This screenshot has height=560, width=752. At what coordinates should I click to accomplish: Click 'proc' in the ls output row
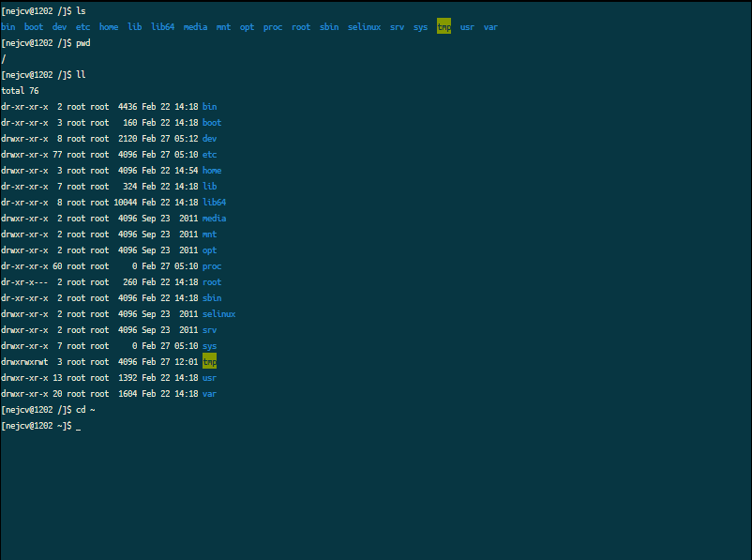273,27
